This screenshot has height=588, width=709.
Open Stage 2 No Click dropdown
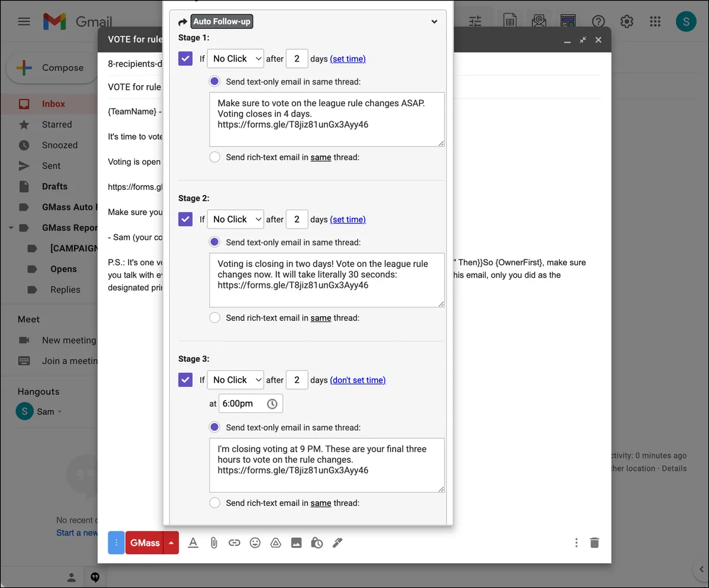pos(236,219)
